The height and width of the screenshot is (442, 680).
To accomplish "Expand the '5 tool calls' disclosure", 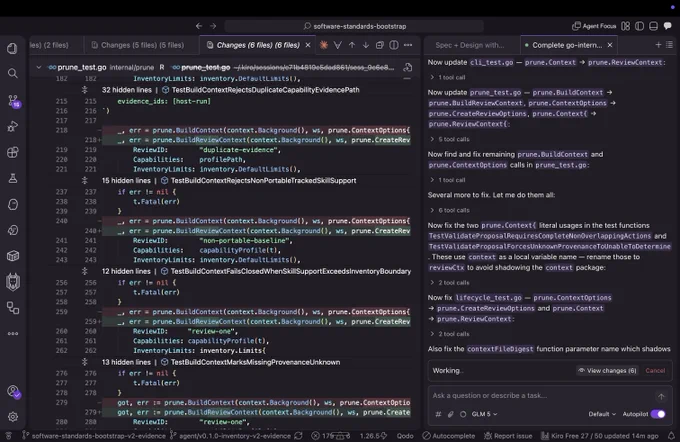I will (x=449, y=139).
